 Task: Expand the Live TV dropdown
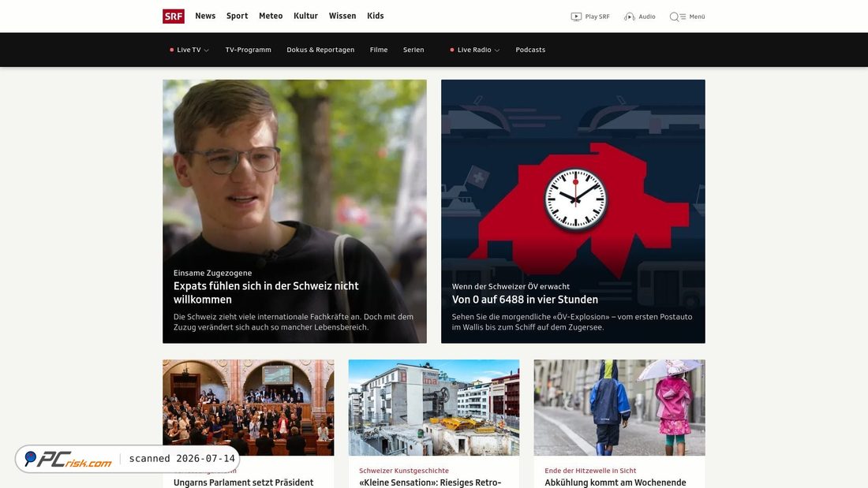click(x=189, y=50)
